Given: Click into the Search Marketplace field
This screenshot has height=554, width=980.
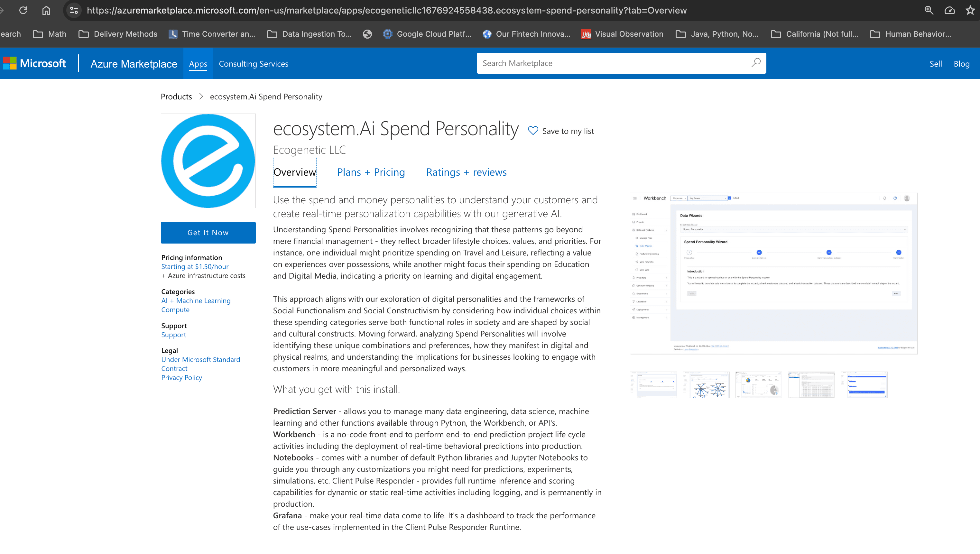Looking at the screenshot, I should tap(613, 63).
